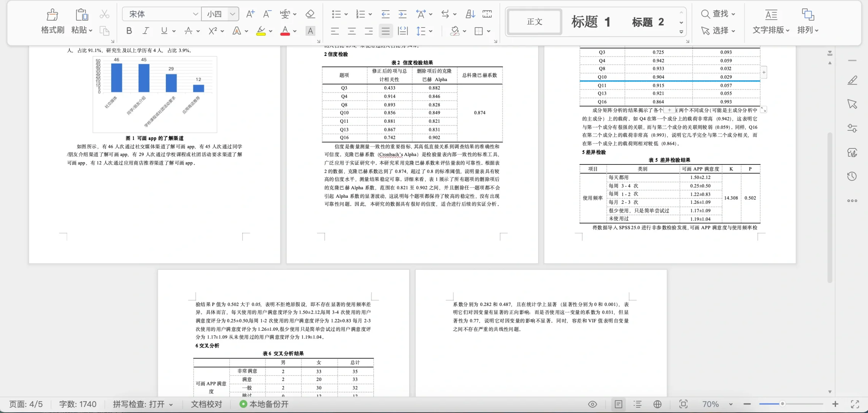The width and height of the screenshot is (868, 413).
Task: Click the sort (A-Z) icon
Action: [x=470, y=14]
